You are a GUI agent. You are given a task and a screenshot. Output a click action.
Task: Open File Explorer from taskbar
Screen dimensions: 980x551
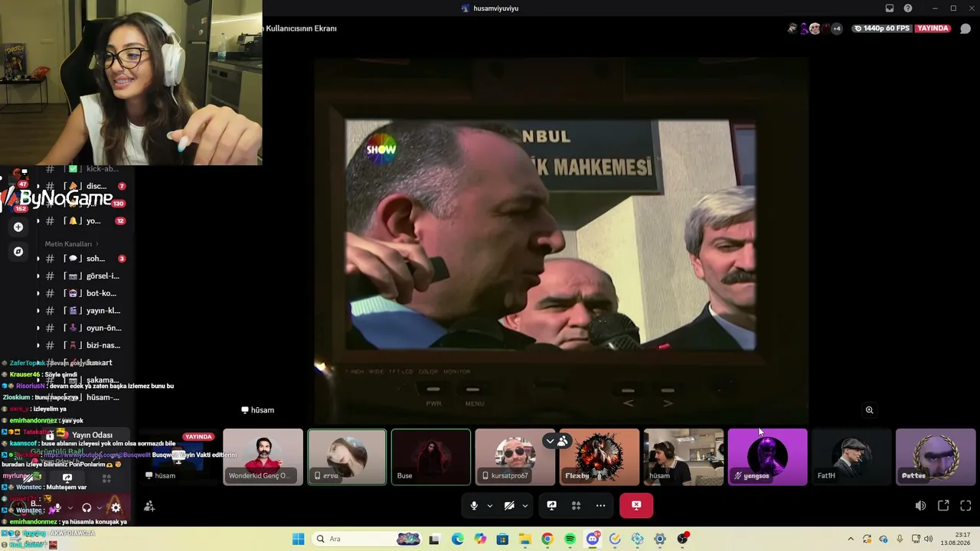point(524,539)
